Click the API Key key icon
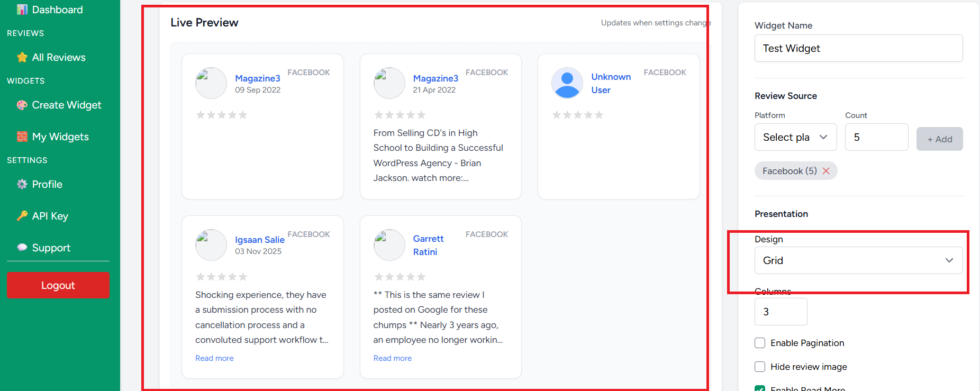 22,216
